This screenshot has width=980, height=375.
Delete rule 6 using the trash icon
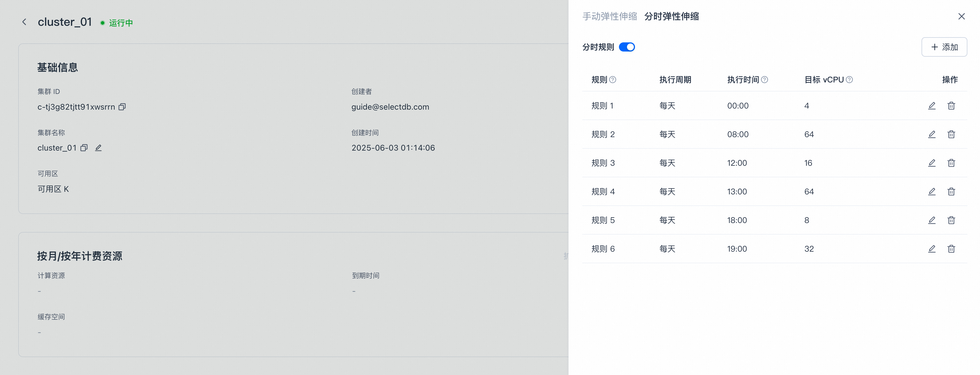point(951,249)
